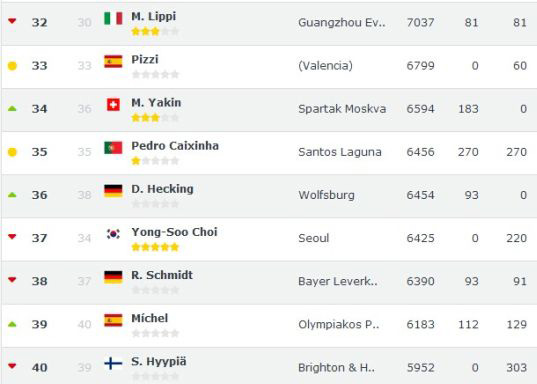This screenshot has width=537, height=384.
Task: Select the rank 40 row for S. Hyypiä
Action: [269, 366]
